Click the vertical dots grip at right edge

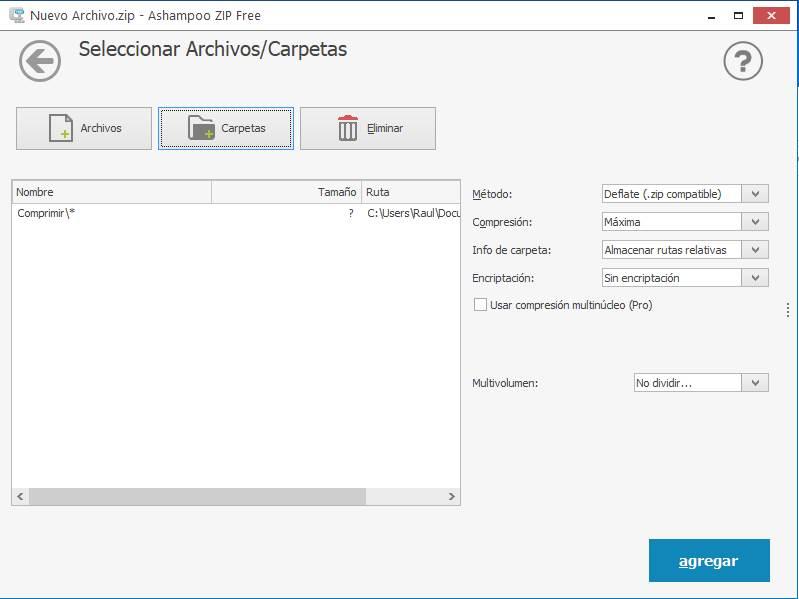[788, 310]
